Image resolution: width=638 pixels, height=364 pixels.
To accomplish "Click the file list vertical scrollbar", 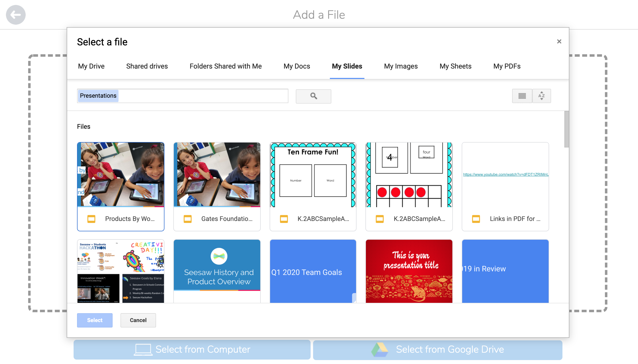I will pos(566,129).
